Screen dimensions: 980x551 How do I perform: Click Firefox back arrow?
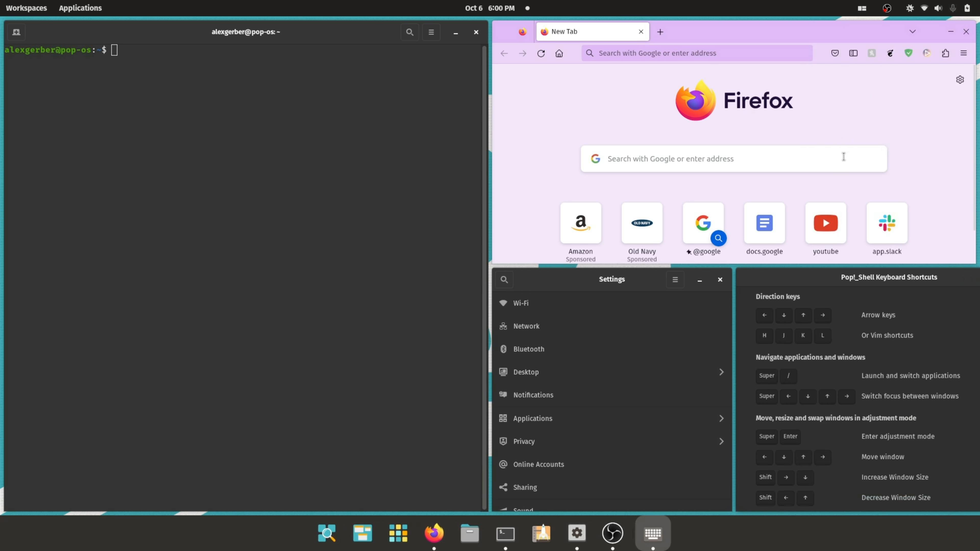click(x=504, y=53)
